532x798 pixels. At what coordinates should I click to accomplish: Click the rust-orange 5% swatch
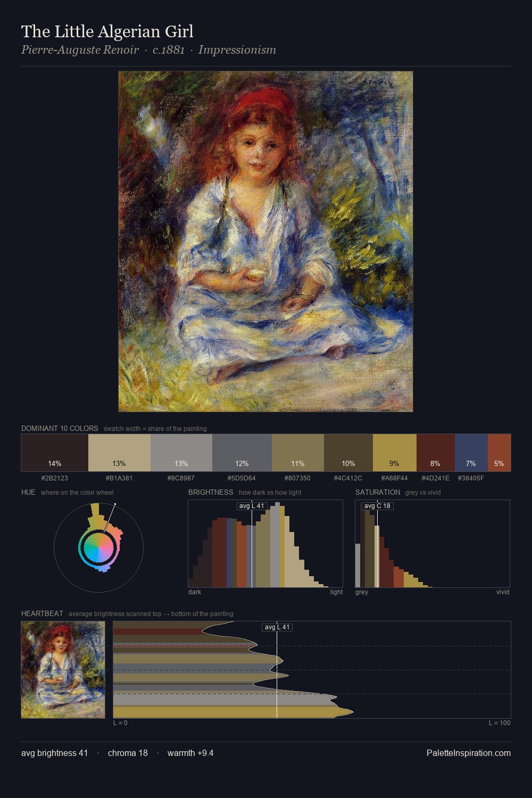click(x=499, y=453)
